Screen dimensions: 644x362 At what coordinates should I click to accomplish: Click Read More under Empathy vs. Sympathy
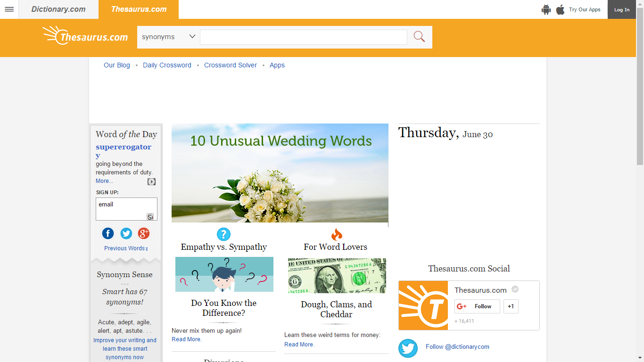coord(186,339)
